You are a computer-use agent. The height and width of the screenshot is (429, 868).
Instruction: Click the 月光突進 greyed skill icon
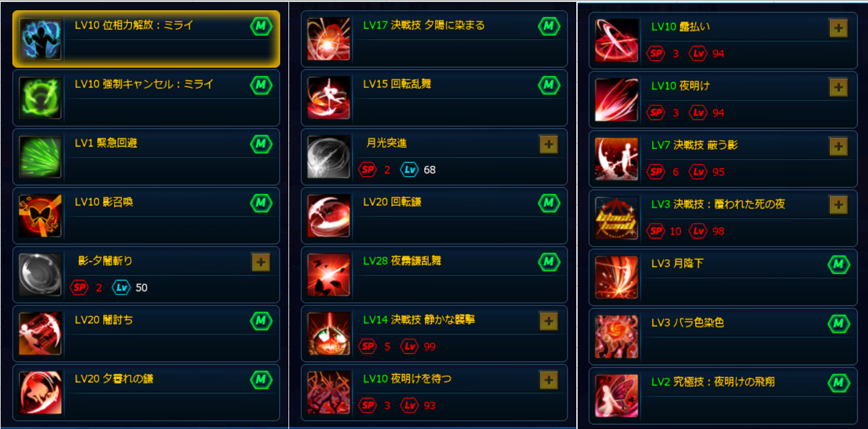[x=329, y=157]
